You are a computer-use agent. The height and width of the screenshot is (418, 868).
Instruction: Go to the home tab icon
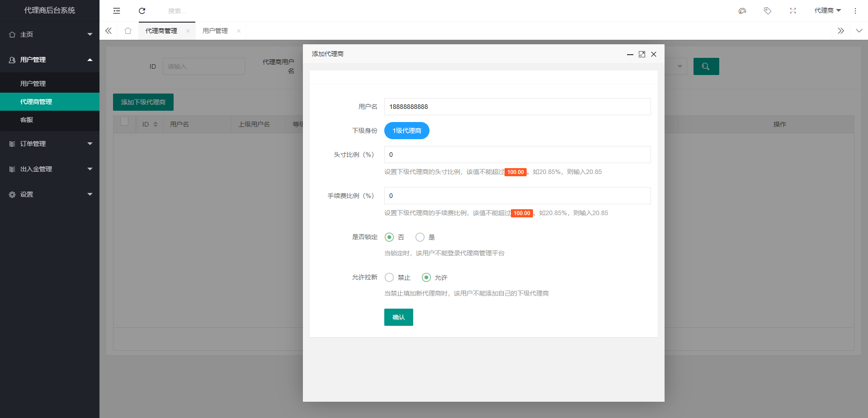(x=128, y=31)
